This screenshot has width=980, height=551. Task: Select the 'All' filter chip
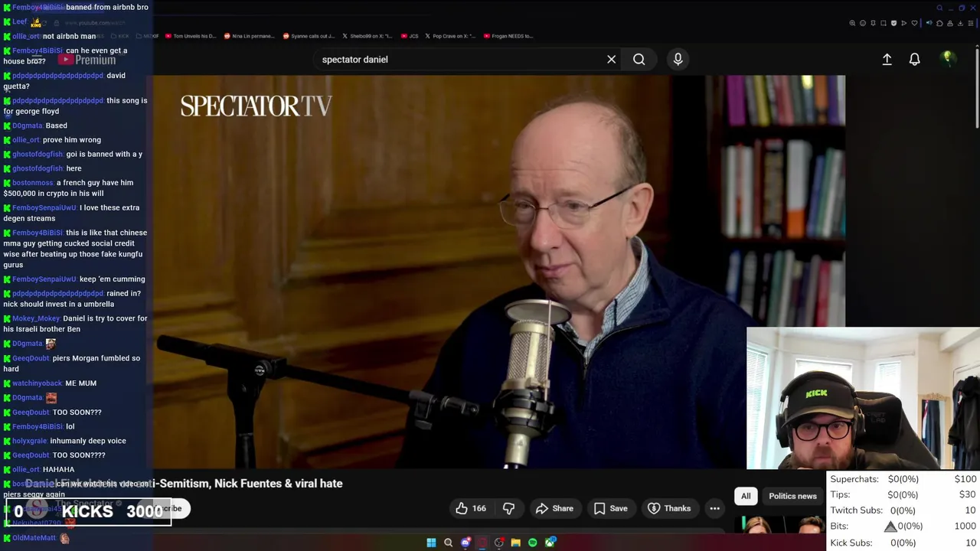[x=746, y=496]
